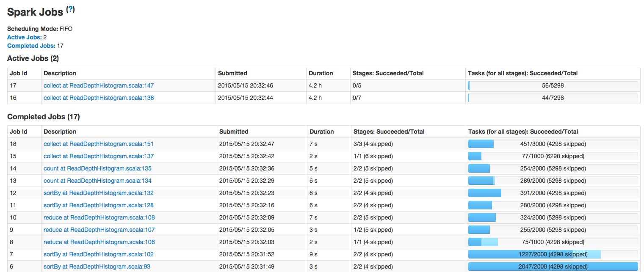644x272 pixels.
Task: Click the 44/7298 task progress bar
Action: click(x=553, y=98)
